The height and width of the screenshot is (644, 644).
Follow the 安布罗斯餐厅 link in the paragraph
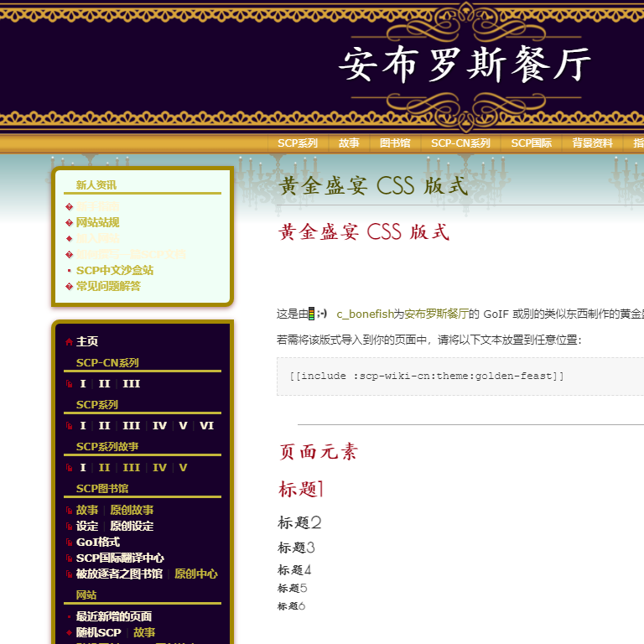pos(436,314)
